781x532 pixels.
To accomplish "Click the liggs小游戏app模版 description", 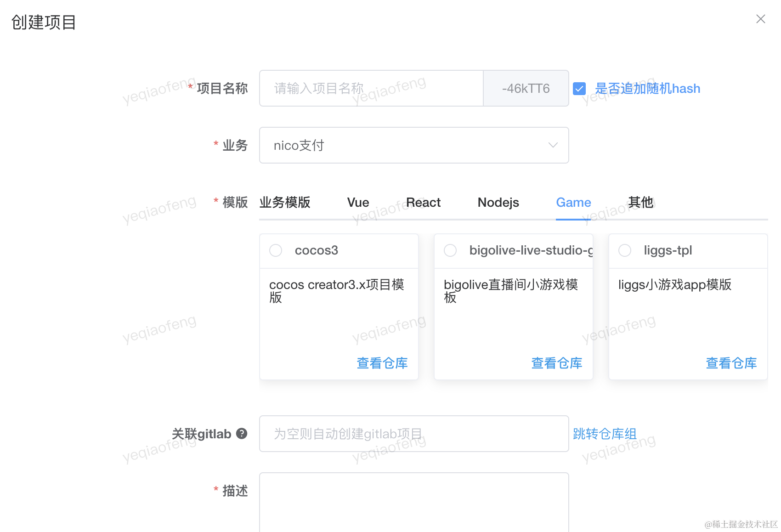I will point(675,284).
